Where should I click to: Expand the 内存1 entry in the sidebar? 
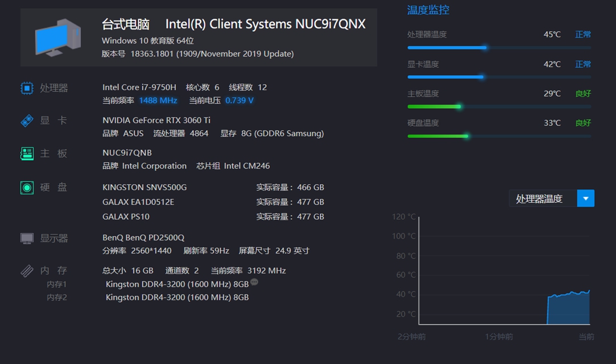pyautogui.click(x=57, y=284)
